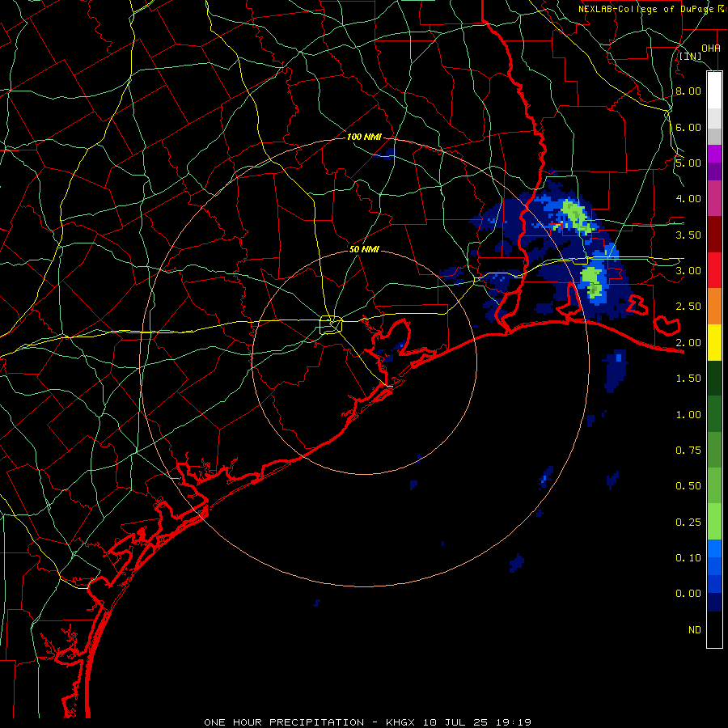The width and height of the screenshot is (728, 728).
Task: Click the 3.50 legend value
Action: click(688, 235)
